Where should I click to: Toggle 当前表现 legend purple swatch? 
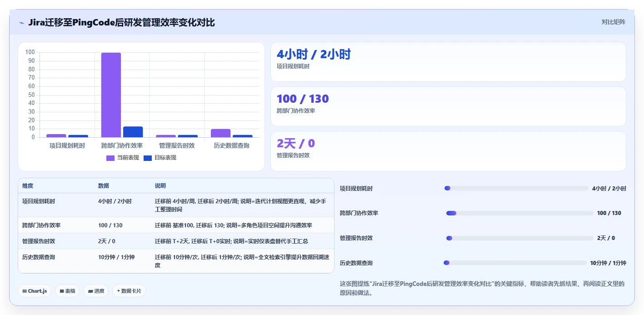click(110, 158)
